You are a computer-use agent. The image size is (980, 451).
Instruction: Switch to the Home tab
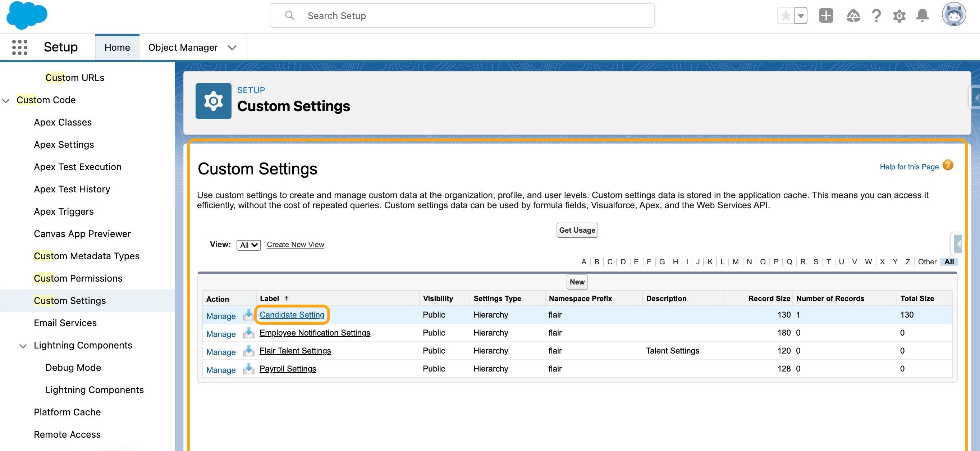(117, 47)
